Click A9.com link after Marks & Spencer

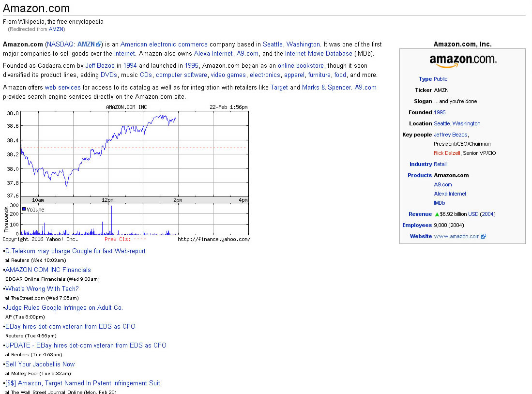tap(365, 88)
